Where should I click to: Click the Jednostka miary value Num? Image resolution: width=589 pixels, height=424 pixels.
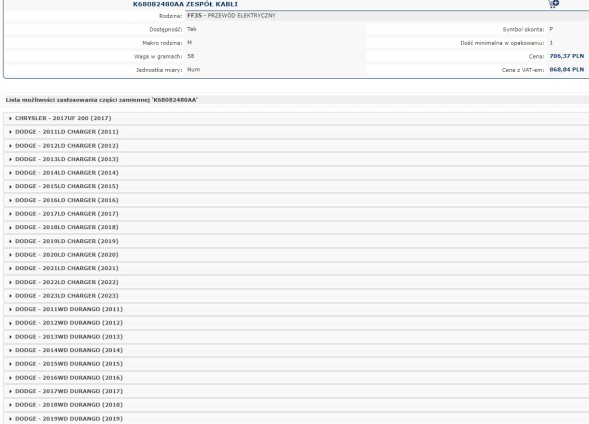click(193, 69)
